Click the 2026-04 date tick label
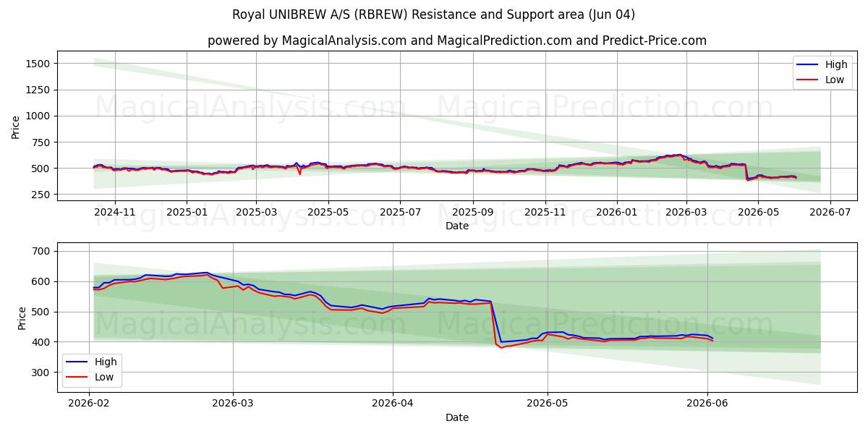 pos(393,404)
